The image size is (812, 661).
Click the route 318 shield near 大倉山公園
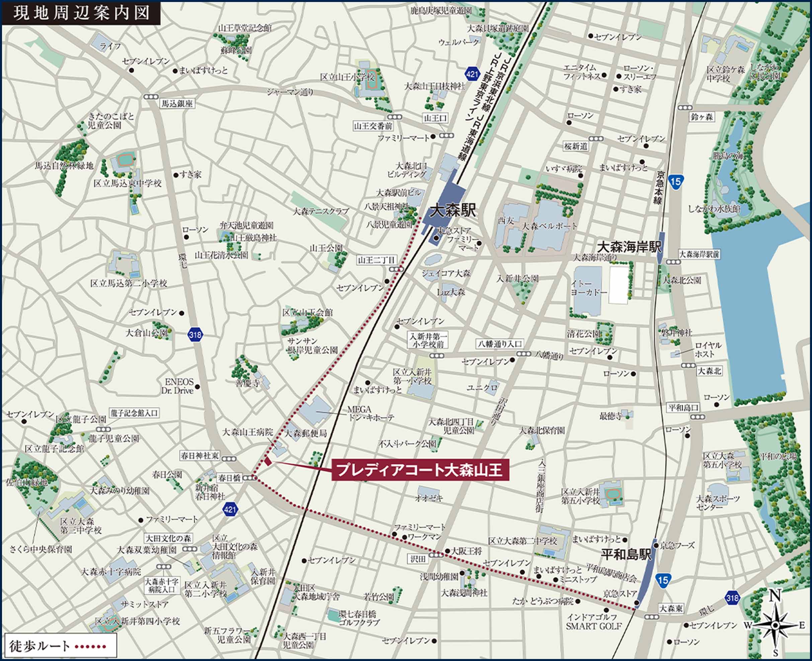(195, 335)
